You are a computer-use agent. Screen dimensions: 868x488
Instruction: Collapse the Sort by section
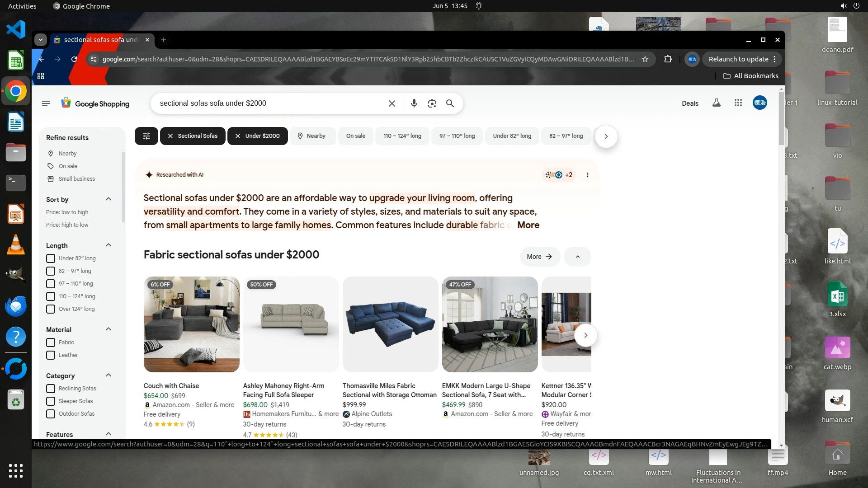pyautogui.click(x=108, y=199)
